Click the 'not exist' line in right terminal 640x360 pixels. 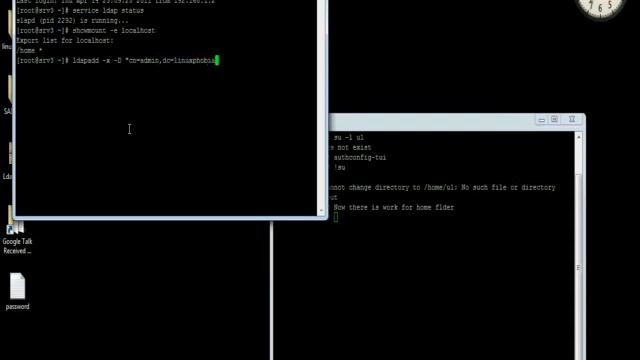pyautogui.click(x=350, y=147)
